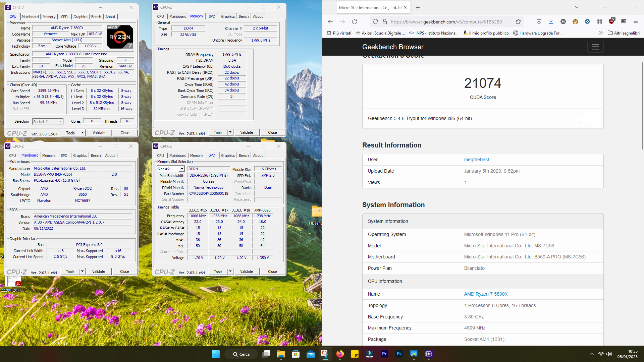Click Validate in the CPU-tab CPU-Z window
Viewport: 644px width, 362px height.
click(99, 133)
